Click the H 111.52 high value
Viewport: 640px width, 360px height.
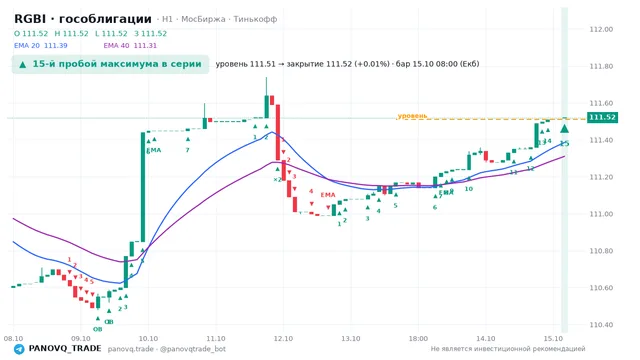click(71, 33)
